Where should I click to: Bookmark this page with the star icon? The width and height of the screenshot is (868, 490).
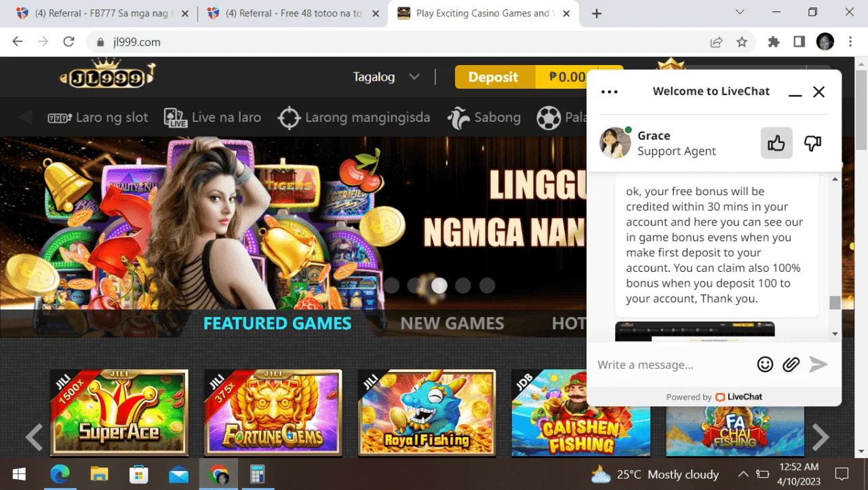pyautogui.click(x=742, y=42)
